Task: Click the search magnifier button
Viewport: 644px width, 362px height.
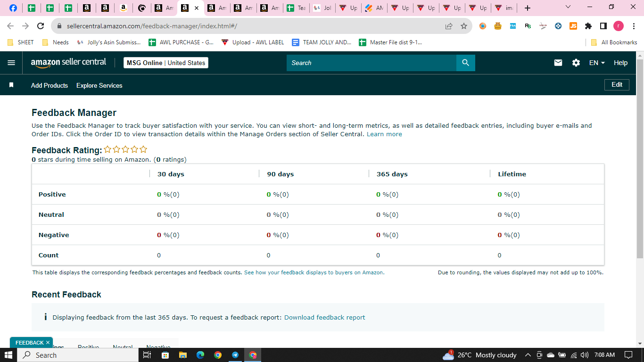Action: click(x=465, y=63)
